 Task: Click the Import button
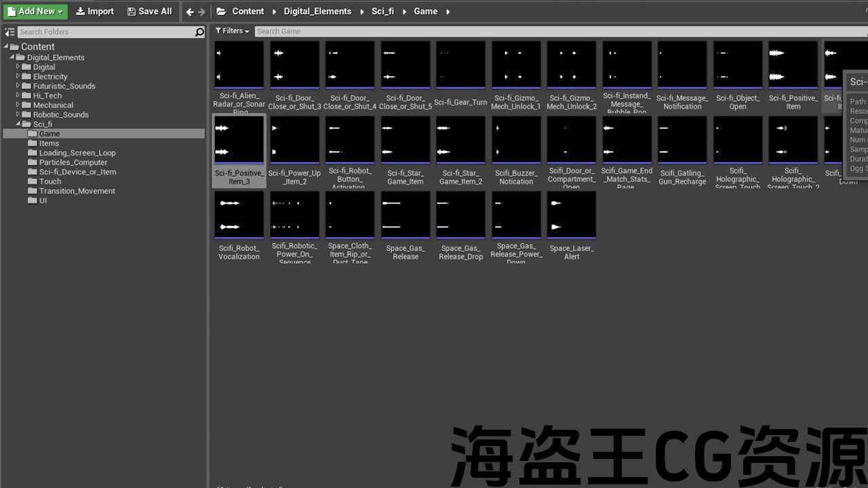[x=95, y=12]
